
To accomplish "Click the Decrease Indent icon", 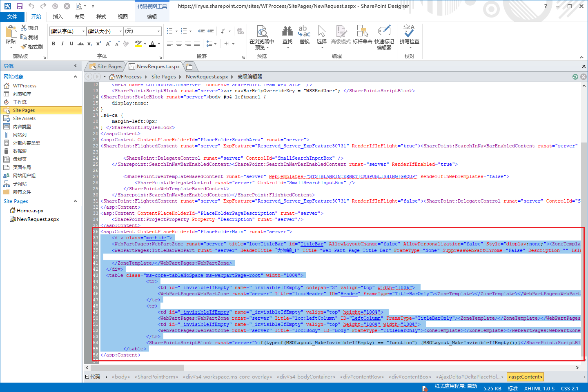I will coord(201,31).
